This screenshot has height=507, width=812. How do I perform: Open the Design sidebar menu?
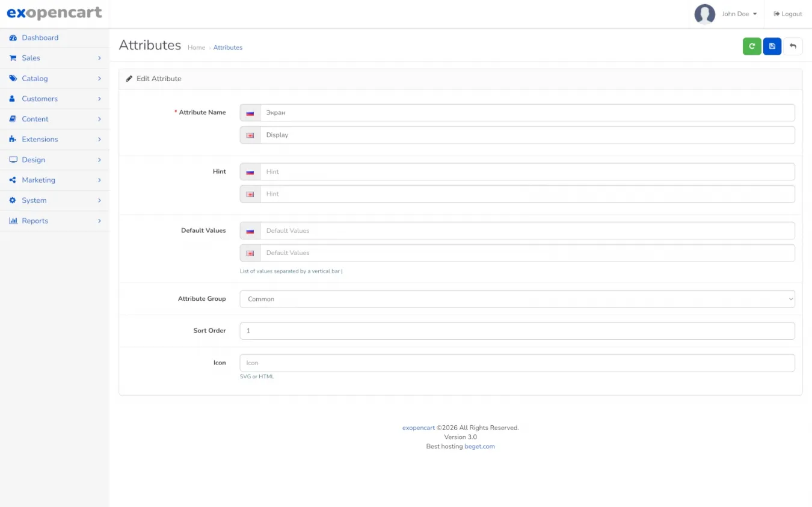(x=34, y=160)
